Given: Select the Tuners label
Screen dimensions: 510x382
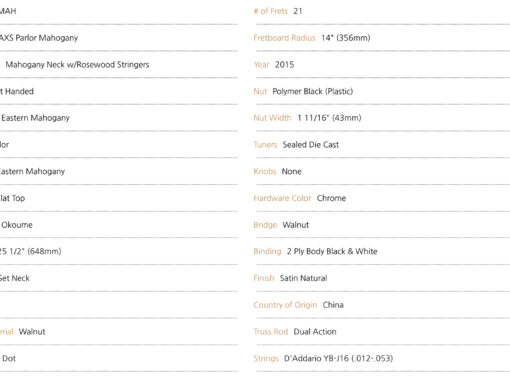Looking at the screenshot, I should [x=265, y=145].
